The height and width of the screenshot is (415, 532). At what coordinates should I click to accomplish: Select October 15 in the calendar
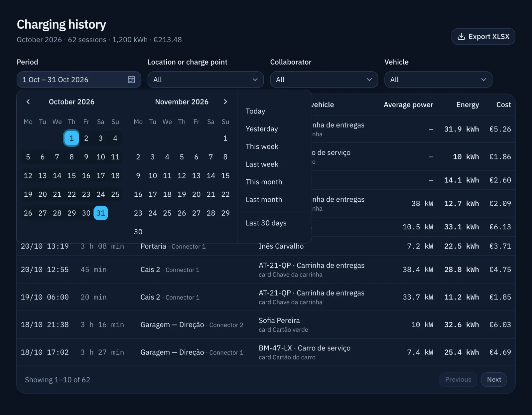coord(71,176)
